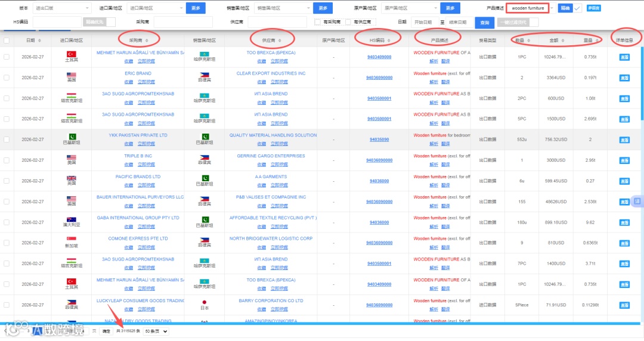Click the 多语言 button
644x341 pixels.
(593, 8)
